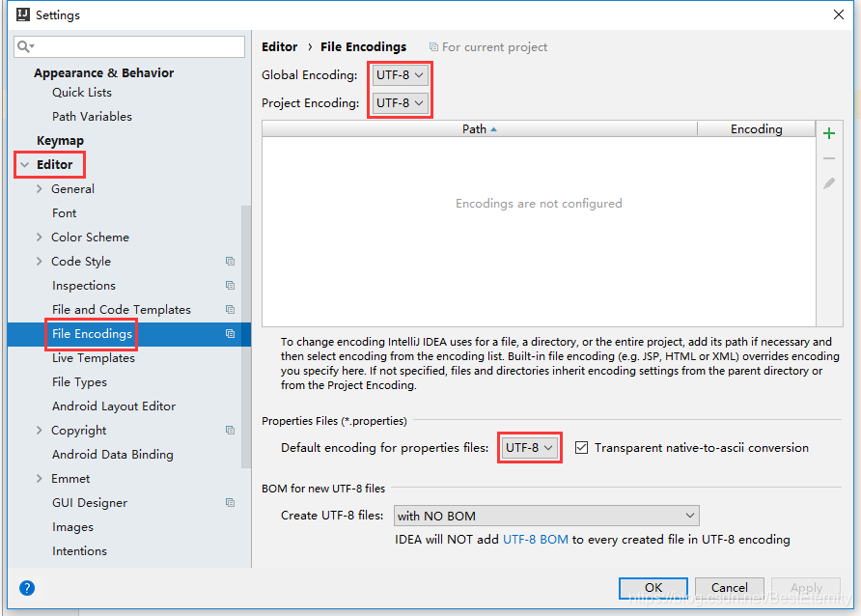Click the search magnifier icon in settings
The height and width of the screenshot is (616, 861).
click(25, 46)
